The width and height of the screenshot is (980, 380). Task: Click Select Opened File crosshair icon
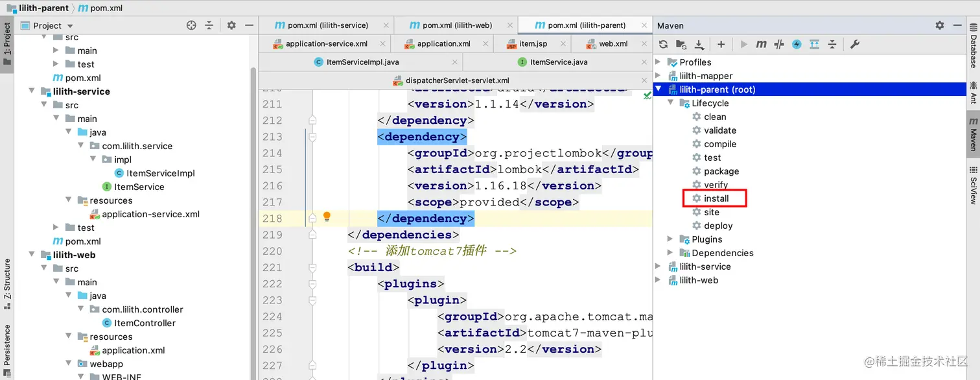pyautogui.click(x=191, y=25)
